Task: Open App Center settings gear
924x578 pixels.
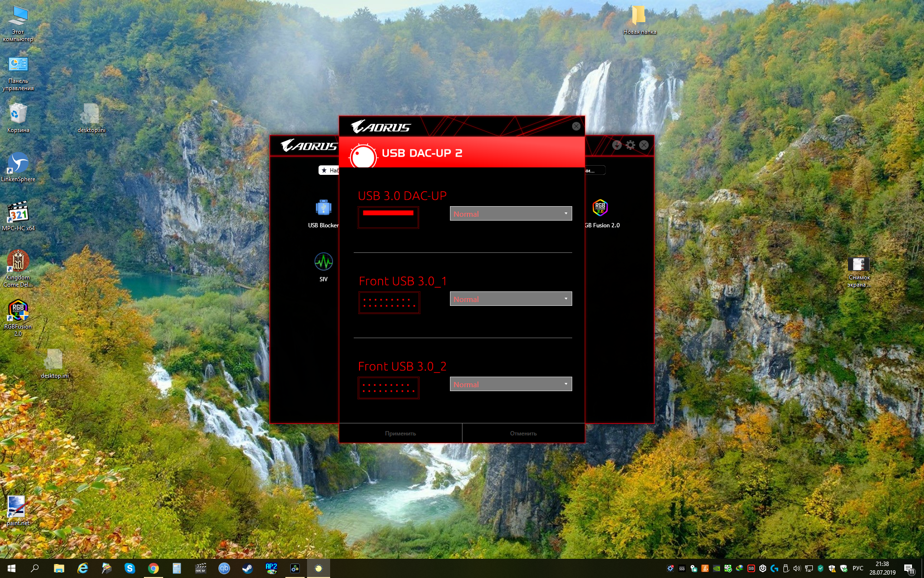Action: tap(630, 145)
